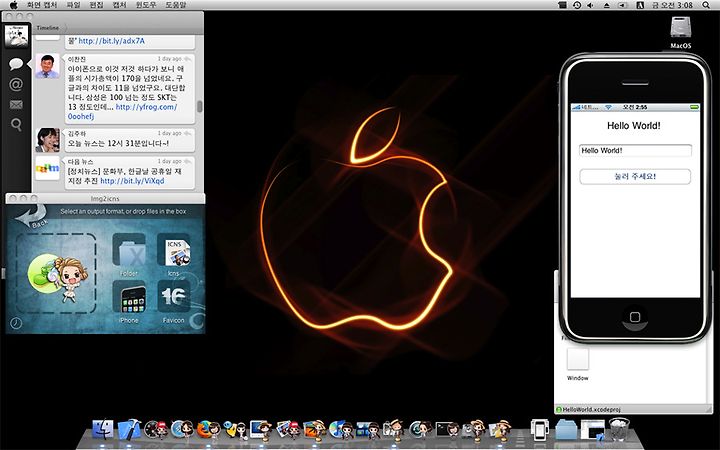Click the volume icon in menu bar
Screen dimensions: 720x450
[591, 5]
